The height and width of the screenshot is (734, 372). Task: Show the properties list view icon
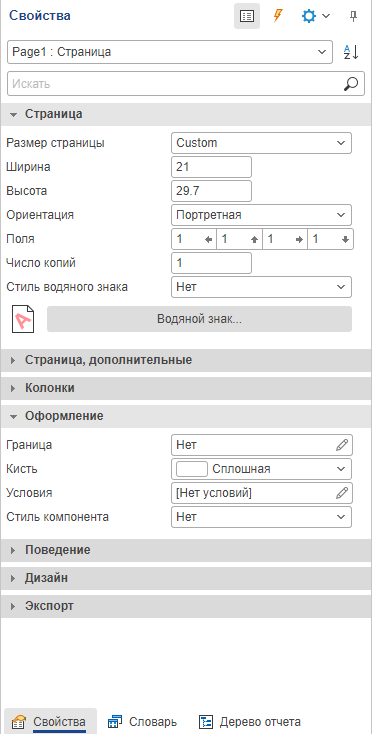pos(247,16)
